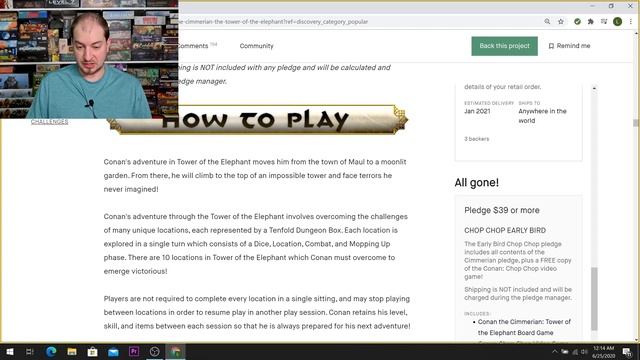Click the 3 backers count
640x360 pixels.
tap(476, 139)
